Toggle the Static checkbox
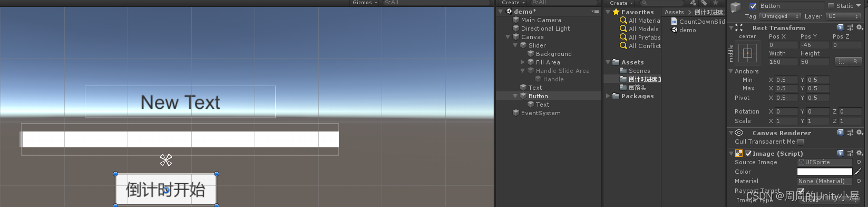The image size is (868, 207). point(831,6)
